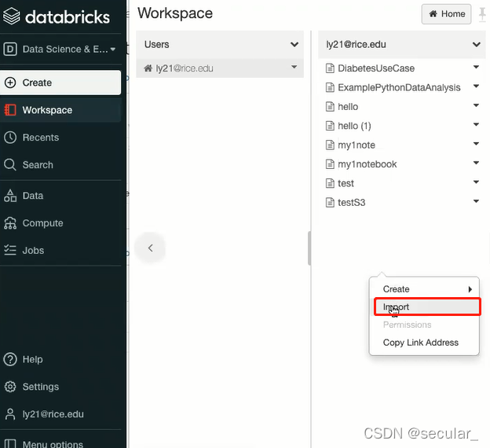Screen dimensions: 490x448
Task: Open dropdown arrow for my1note
Action: coord(476,144)
